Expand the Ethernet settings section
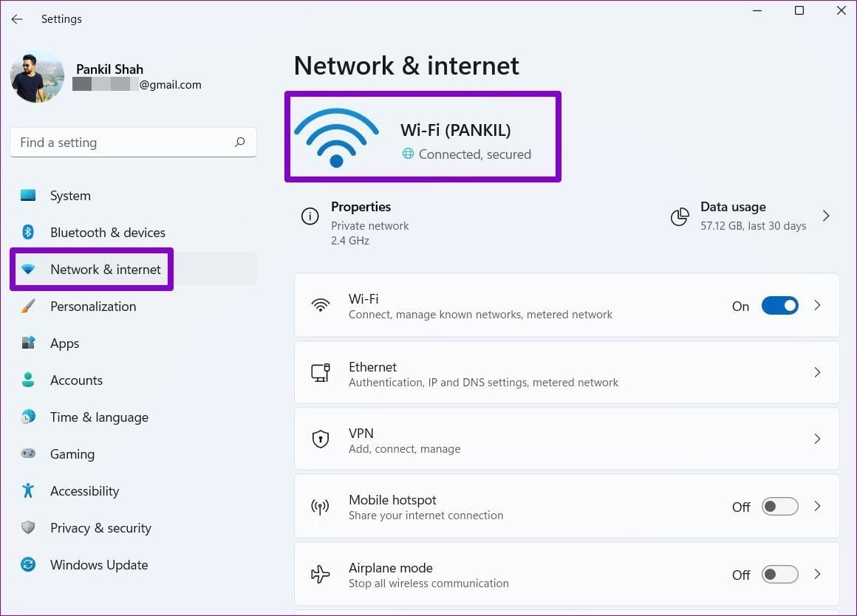Viewport: 857px width, 616px height. (x=817, y=372)
